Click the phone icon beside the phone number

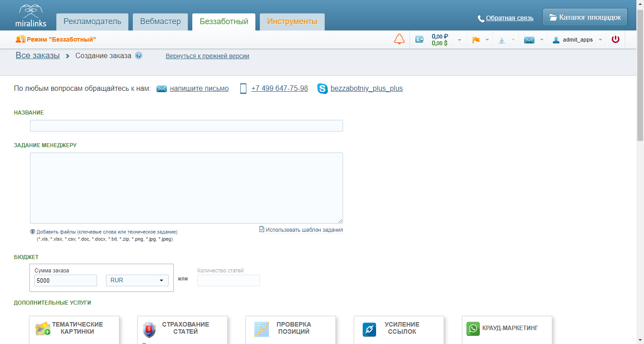click(243, 89)
